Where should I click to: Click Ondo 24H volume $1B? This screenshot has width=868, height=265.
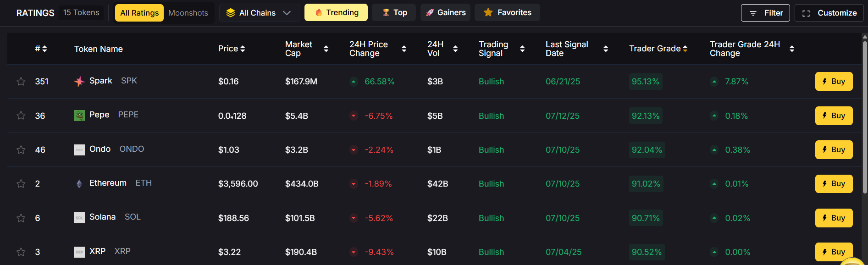point(434,150)
